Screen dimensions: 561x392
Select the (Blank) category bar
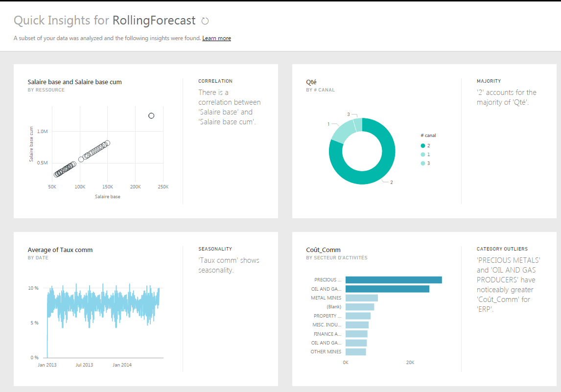[359, 307]
